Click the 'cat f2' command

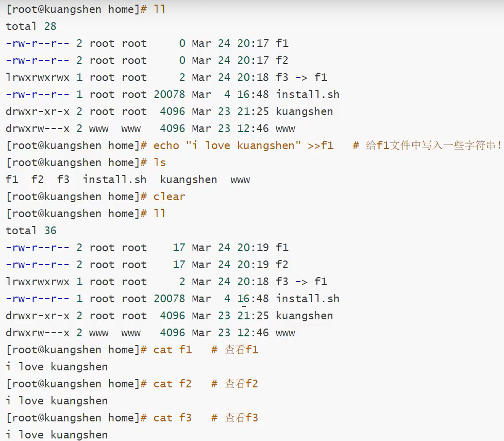(x=173, y=384)
